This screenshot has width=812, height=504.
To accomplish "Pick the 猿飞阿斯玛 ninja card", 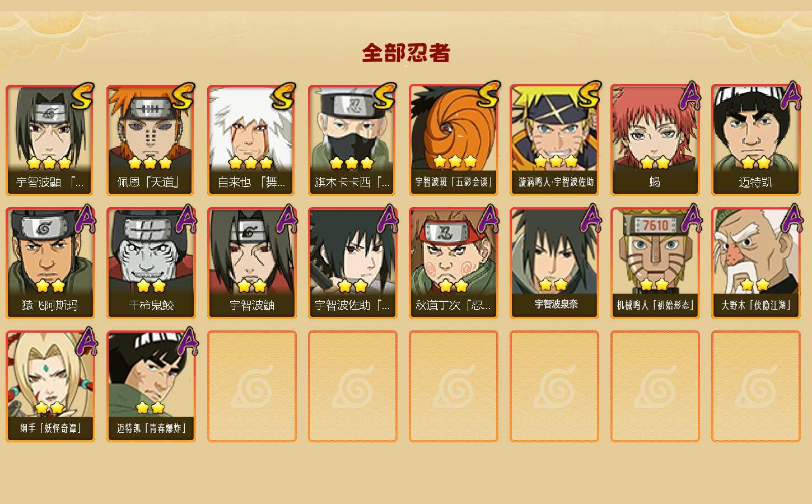I will click(50, 263).
